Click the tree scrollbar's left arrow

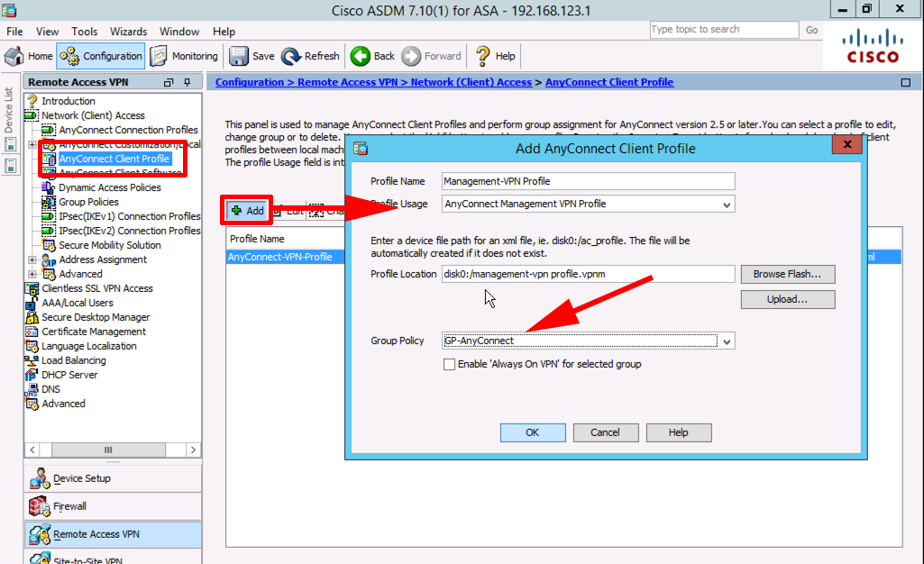point(32,450)
